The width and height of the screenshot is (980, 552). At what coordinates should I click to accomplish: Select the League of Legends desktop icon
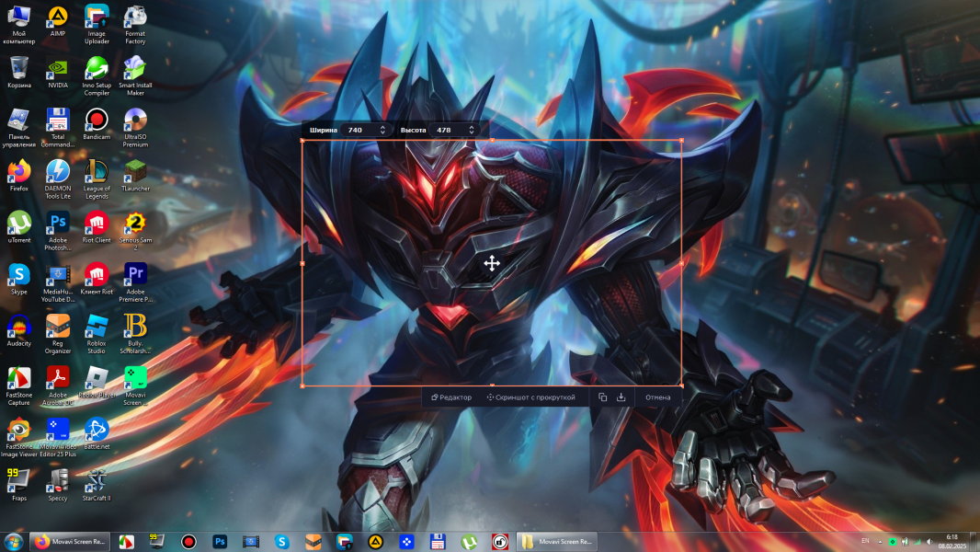(97, 178)
